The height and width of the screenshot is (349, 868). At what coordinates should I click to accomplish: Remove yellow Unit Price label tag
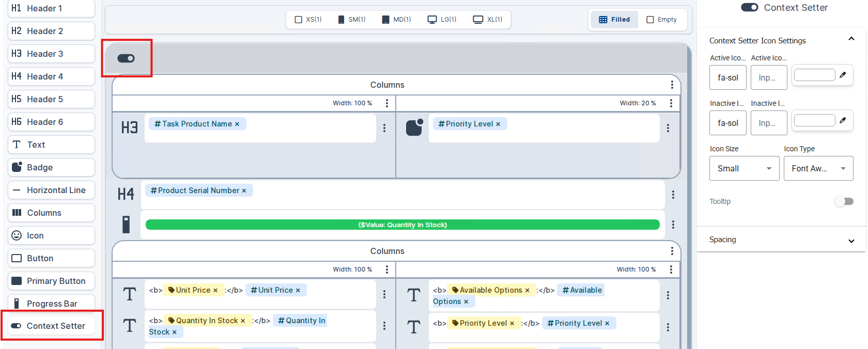[x=215, y=291]
